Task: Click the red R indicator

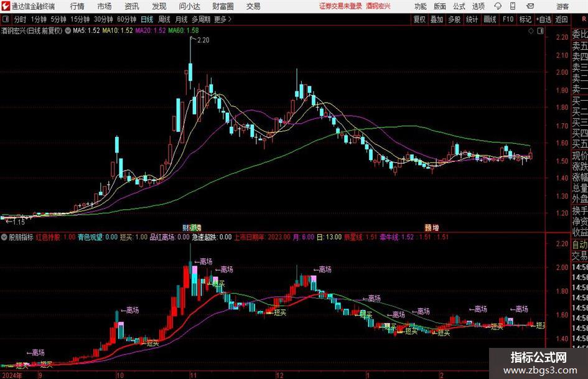Action: 584,19
